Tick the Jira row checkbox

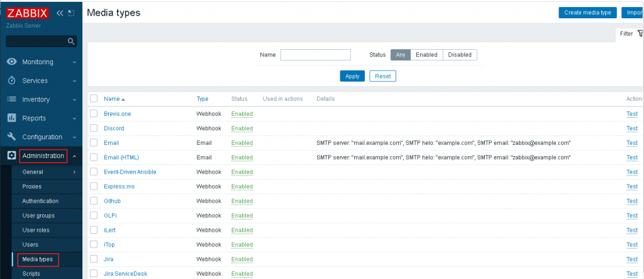point(94,259)
